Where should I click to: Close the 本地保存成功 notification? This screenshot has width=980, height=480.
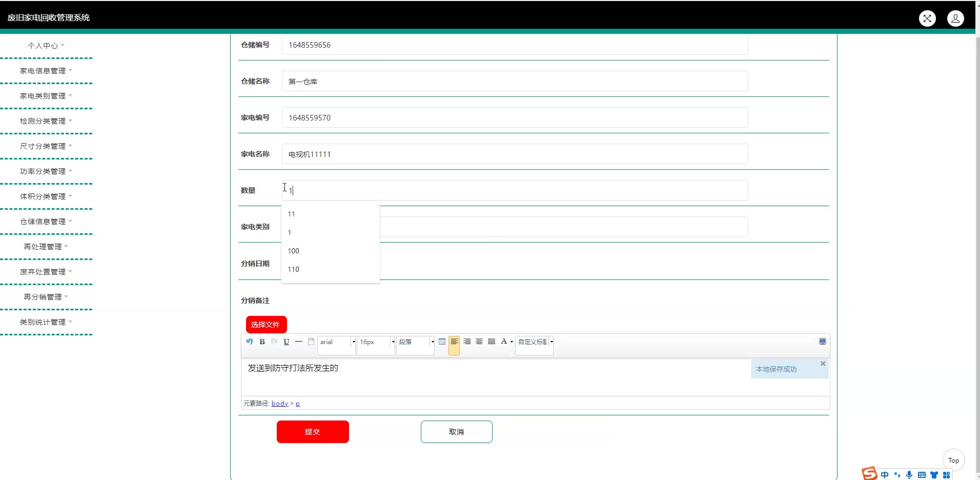click(x=823, y=364)
